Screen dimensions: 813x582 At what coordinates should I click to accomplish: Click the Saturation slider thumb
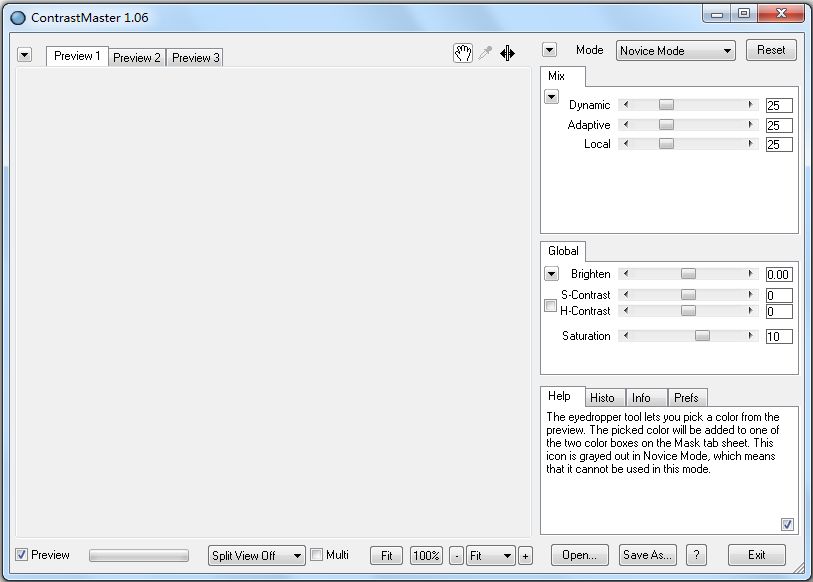tap(702, 336)
